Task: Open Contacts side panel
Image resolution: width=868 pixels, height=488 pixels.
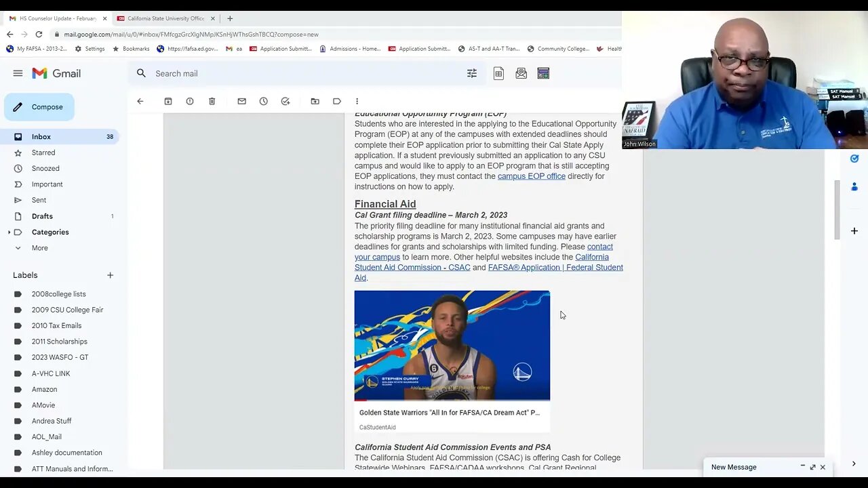Action: tap(854, 186)
